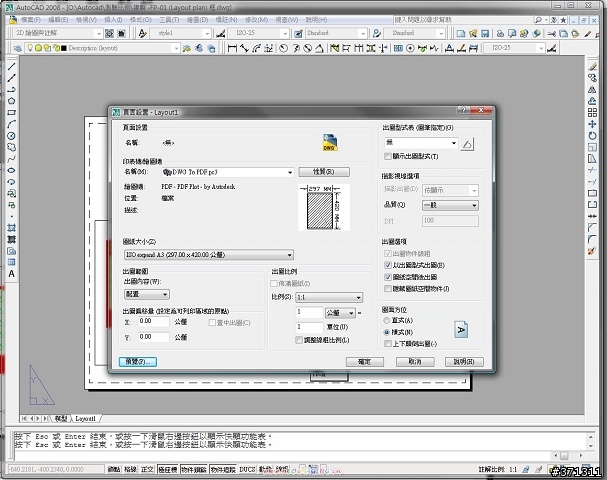
Task: Click the Workspace settings gear icon
Action: coord(110,33)
